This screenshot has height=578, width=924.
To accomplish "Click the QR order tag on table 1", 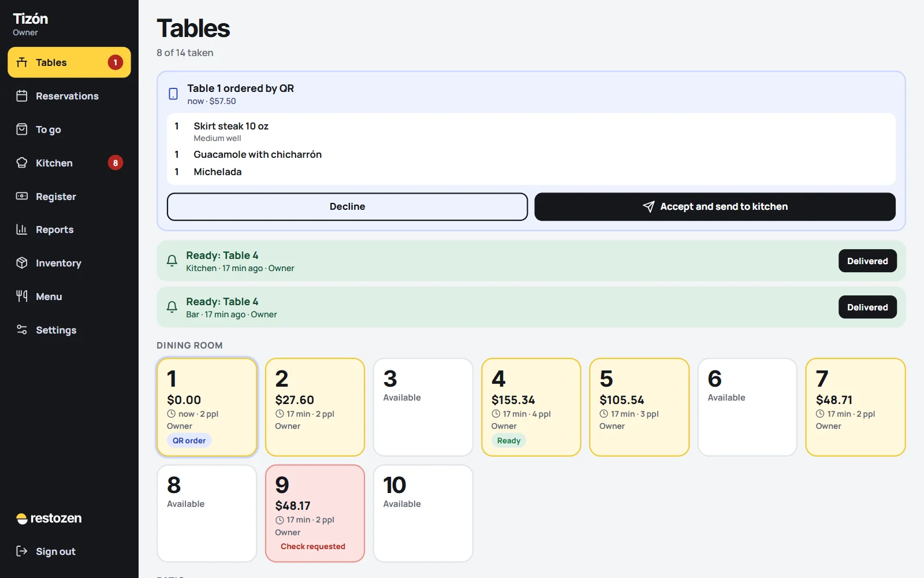I will pyautogui.click(x=189, y=440).
